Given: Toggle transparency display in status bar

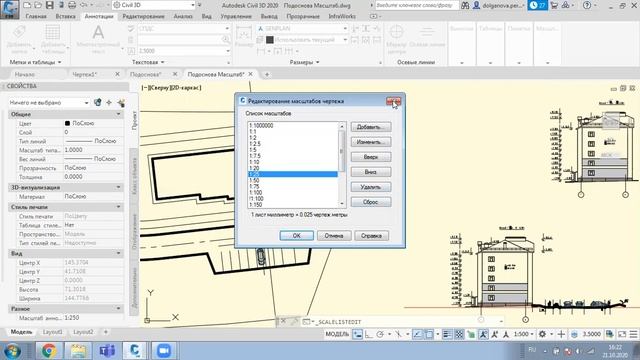Looking at the screenshot, I should click(x=459, y=334).
